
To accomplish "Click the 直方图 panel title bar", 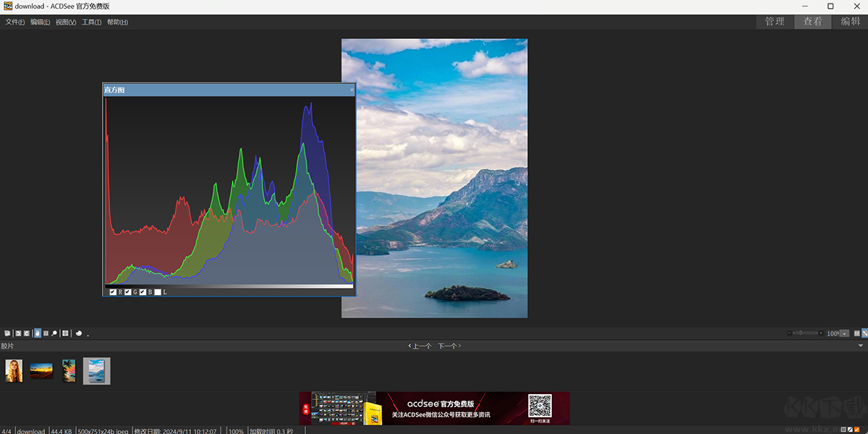I will pyautogui.click(x=229, y=90).
